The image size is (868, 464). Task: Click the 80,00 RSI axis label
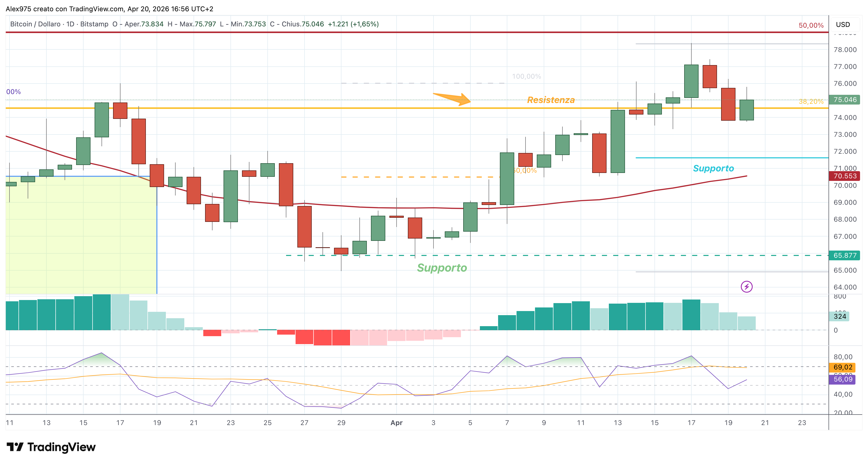pos(843,357)
